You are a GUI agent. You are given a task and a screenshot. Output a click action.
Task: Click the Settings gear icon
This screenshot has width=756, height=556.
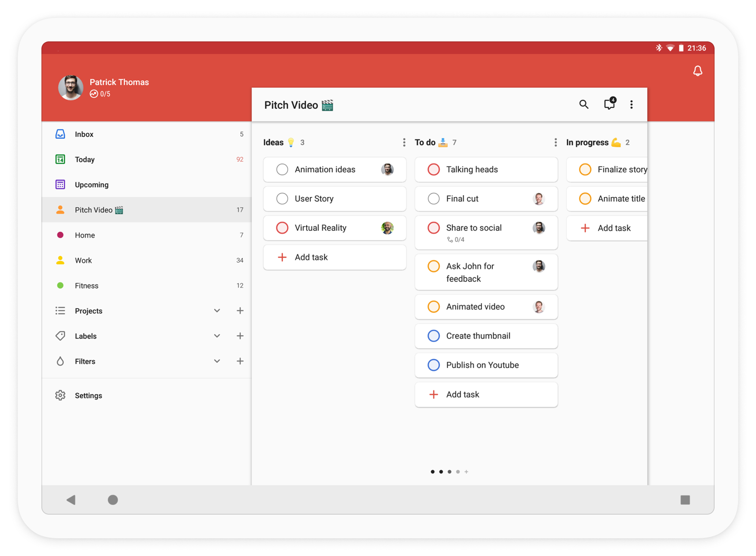point(60,395)
